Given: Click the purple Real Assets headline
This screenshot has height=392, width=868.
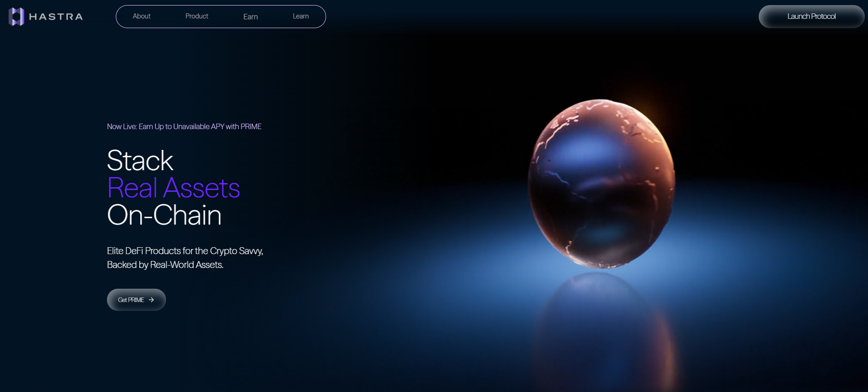Looking at the screenshot, I should click(173, 188).
